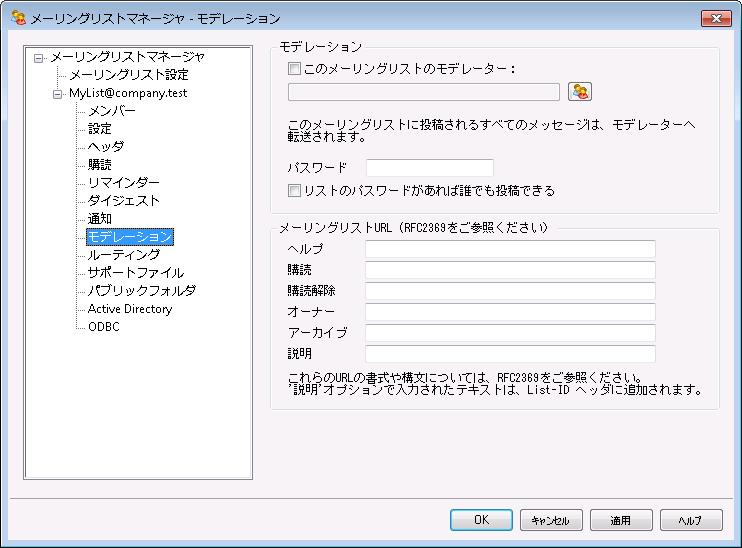The height and width of the screenshot is (548, 742).
Task: Enable the このメーリングリストのモデレーター checkbox
Action: [x=294, y=69]
